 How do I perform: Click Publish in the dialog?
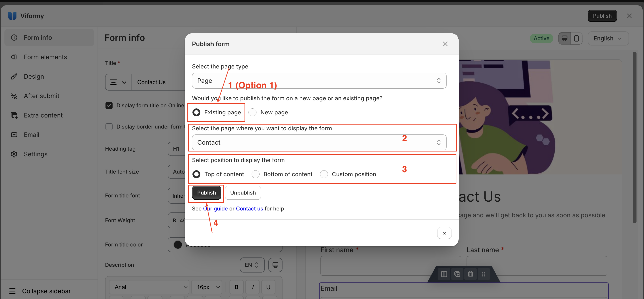tap(207, 193)
